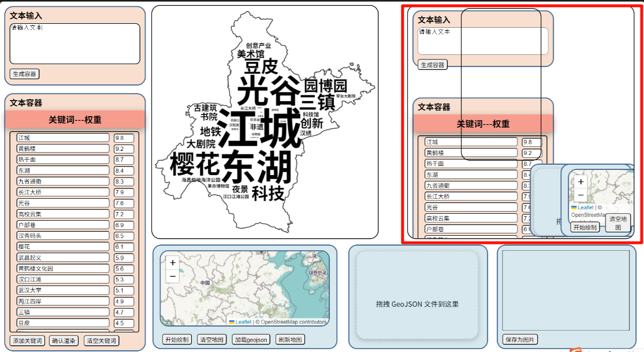This screenshot has height=352, width=644.
Task: Edit the 武汉大学 keyword field
Action: pyautogui.click(x=63, y=290)
